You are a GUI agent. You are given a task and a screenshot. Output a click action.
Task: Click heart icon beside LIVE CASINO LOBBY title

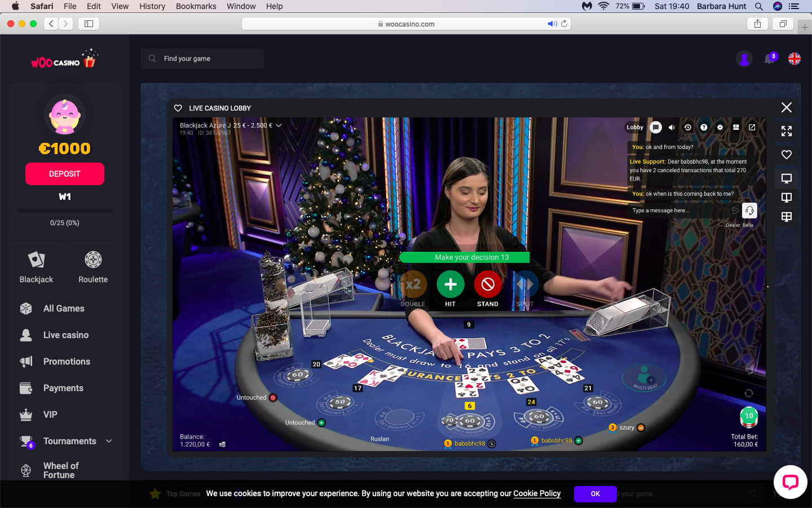178,108
